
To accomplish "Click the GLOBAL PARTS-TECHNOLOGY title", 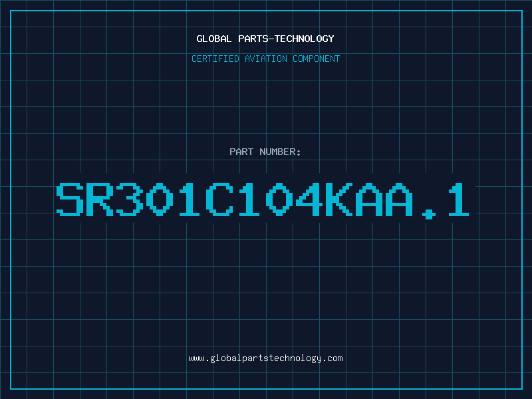I will tap(265, 39).
